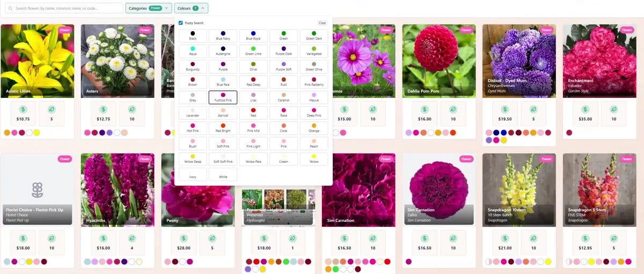Click the dollar icon on Asiatic Lilies card
The image size is (644, 274).
[23, 109]
